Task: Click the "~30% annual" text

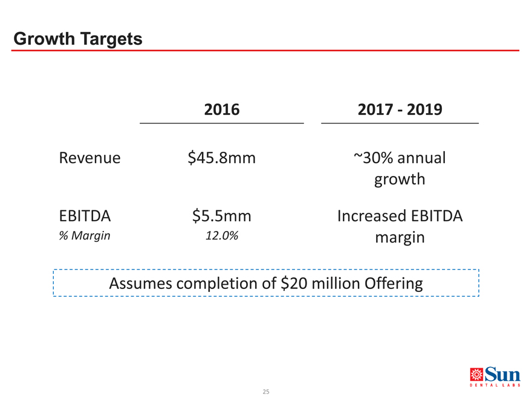Action: [400, 158]
